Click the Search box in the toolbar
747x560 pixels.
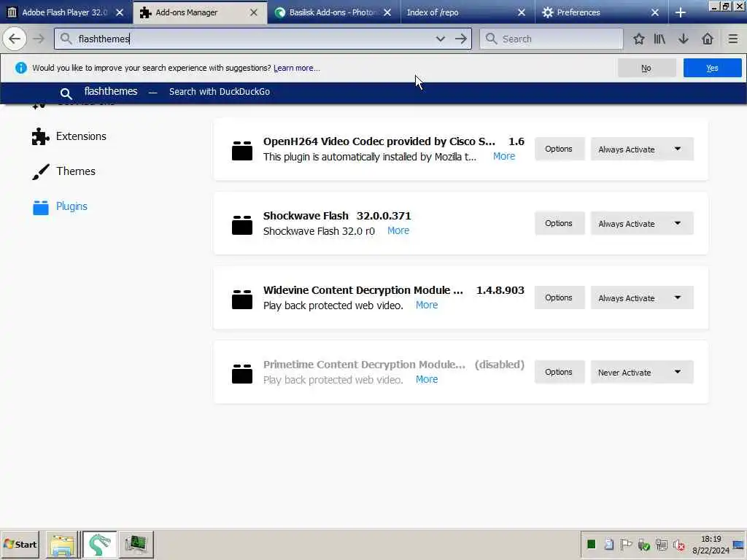pyautogui.click(x=551, y=39)
